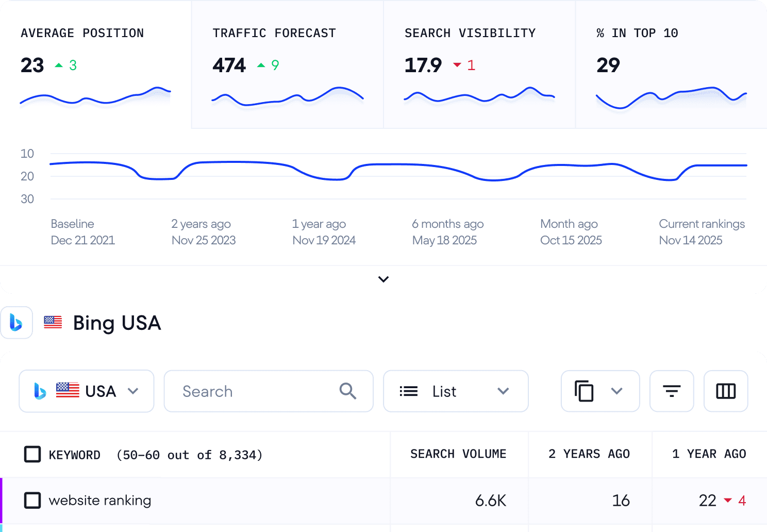This screenshot has height=532, width=767.
Task: Click the red down arrow beside Search Visibility
Action: pyautogui.click(x=457, y=65)
